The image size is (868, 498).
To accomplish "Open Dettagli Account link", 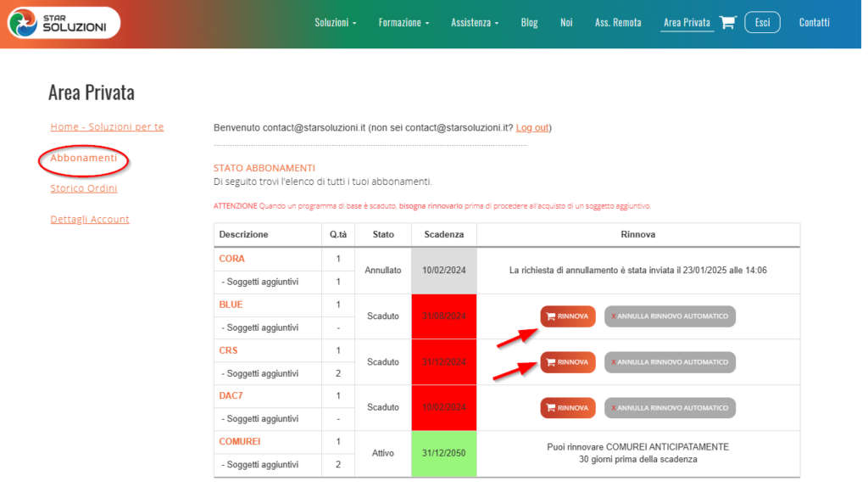I will (x=90, y=220).
